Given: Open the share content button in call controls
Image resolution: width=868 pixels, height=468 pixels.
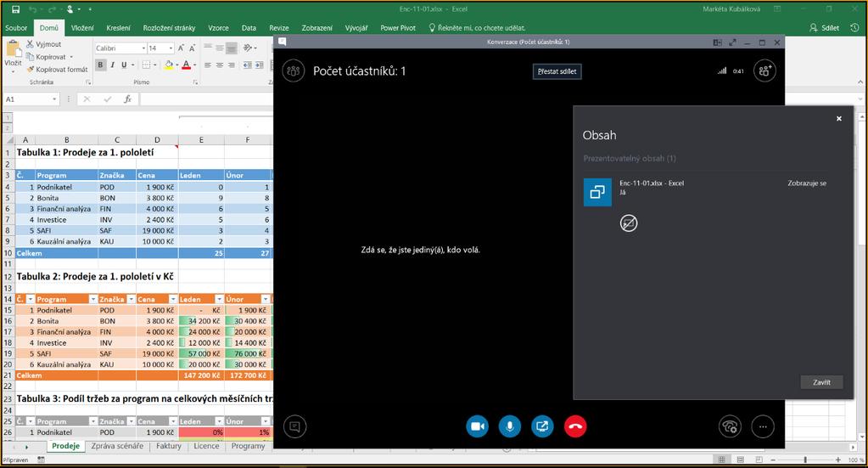Looking at the screenshot, I should (542, 426).
